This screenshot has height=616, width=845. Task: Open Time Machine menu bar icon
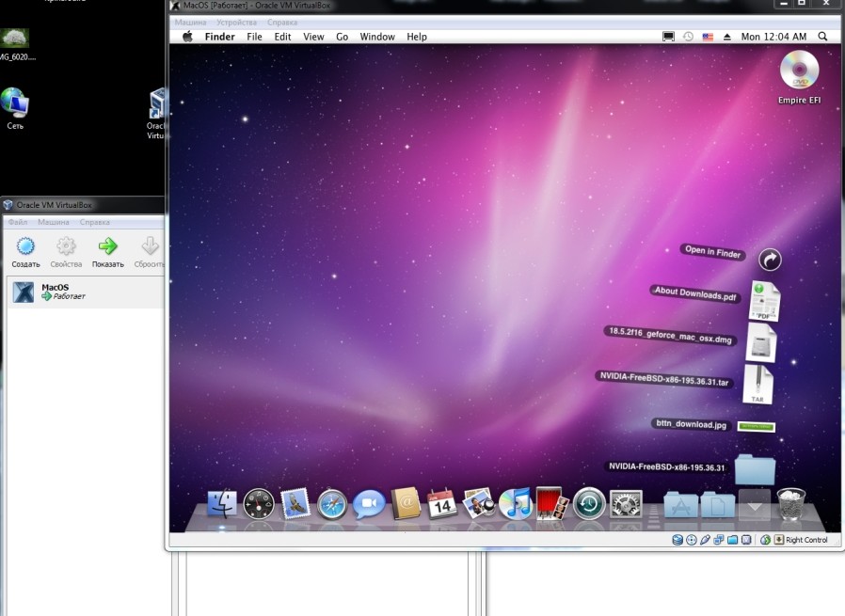point(688,37)
